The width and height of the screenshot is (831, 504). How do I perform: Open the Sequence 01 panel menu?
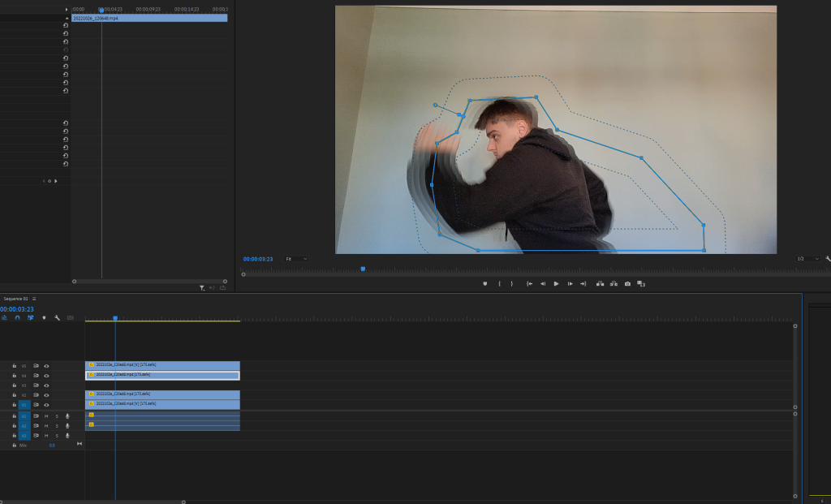34,299
